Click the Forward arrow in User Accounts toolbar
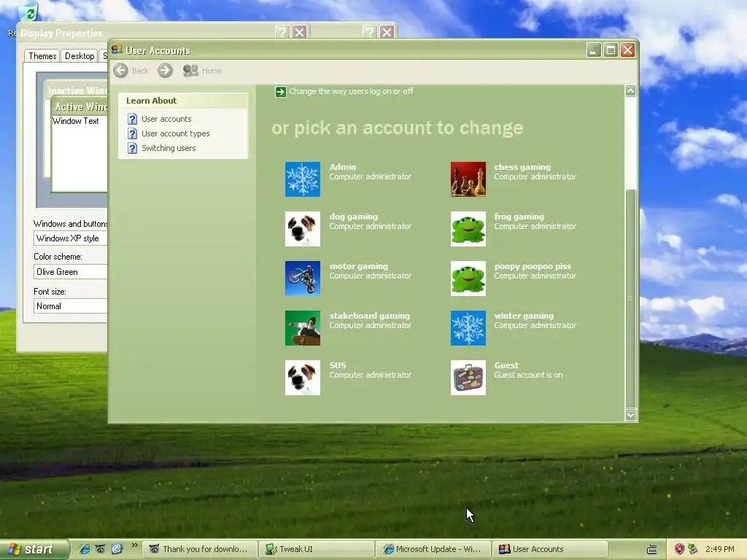The width and height of the screenshot is (747, 560). (x=166, y=71)
